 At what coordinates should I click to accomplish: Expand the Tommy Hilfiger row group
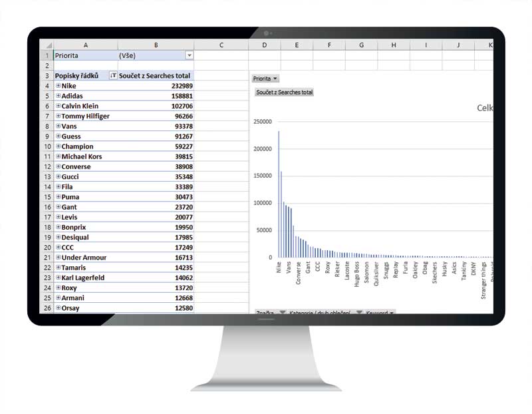[58, 116]
